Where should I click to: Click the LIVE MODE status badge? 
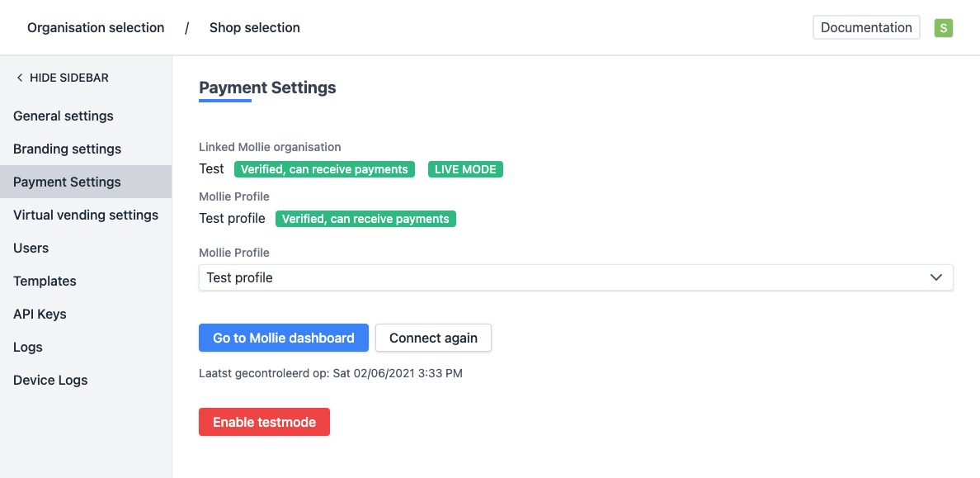465,169
